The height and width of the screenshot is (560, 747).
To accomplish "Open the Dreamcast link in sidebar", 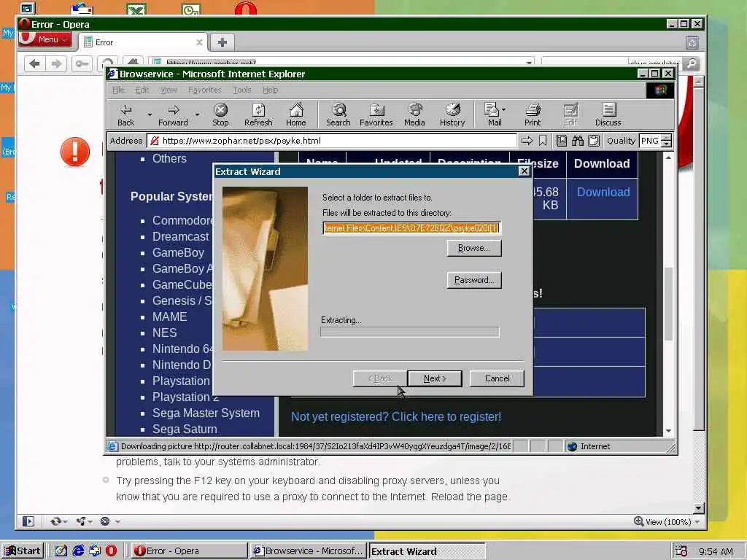I will (x=181, y=237).
